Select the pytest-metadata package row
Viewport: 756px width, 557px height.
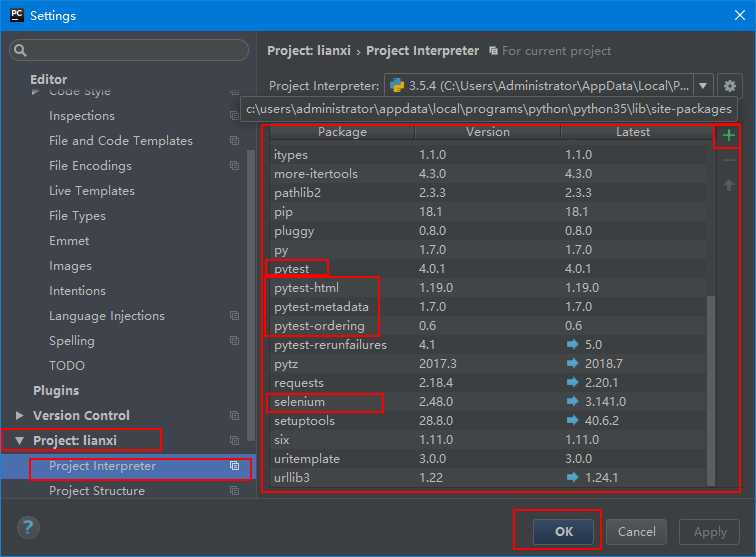pos(488,307)
